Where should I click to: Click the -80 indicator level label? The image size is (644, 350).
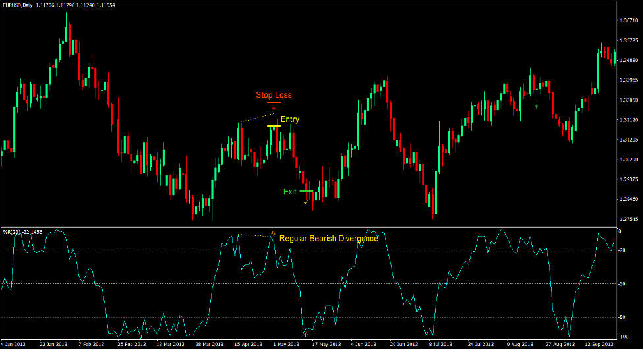coord(622,317)
